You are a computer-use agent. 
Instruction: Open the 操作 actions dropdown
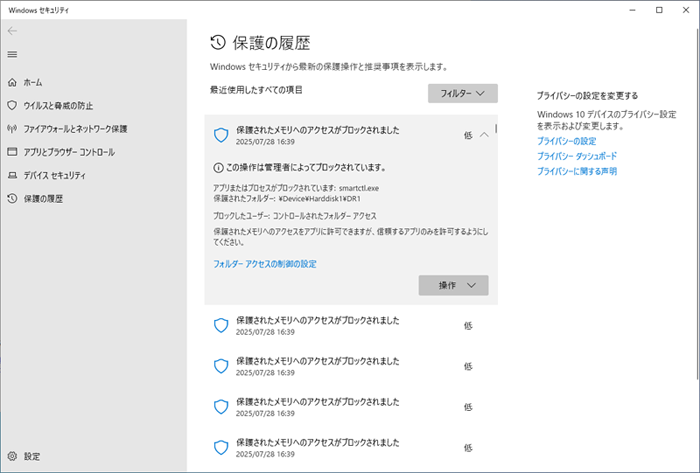453,285
